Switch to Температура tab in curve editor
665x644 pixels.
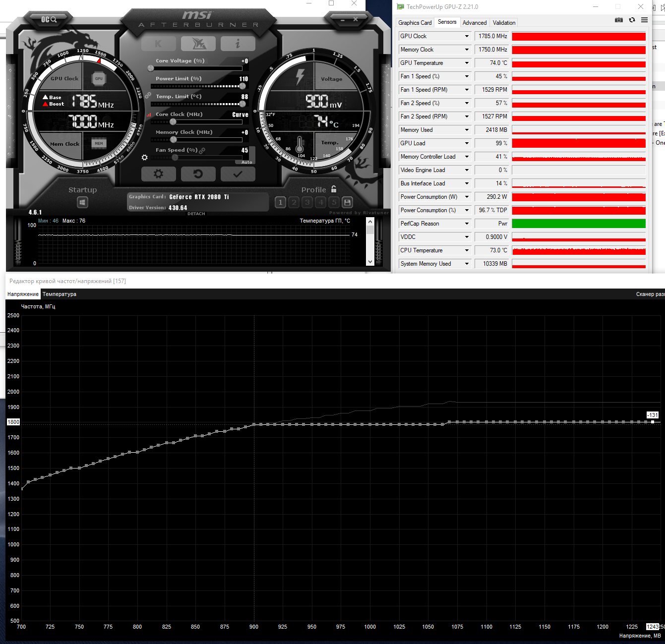(x=60, y=294)
